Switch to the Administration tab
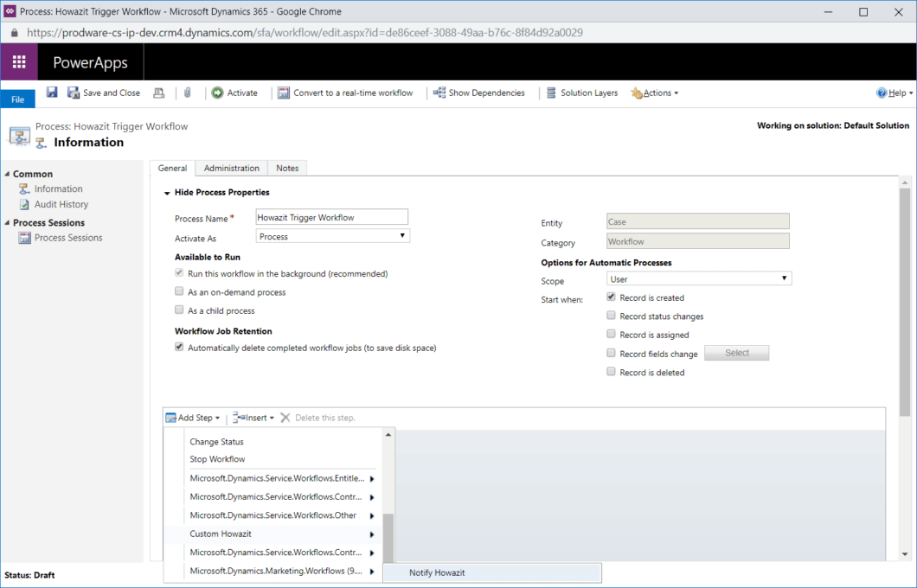917x588 pixels. (x=232, y=168)
